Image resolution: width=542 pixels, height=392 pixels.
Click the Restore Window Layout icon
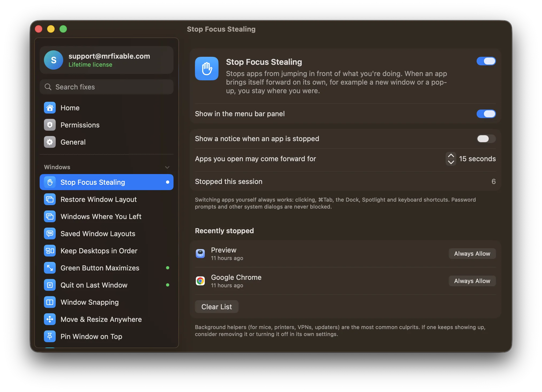(50, 199)
